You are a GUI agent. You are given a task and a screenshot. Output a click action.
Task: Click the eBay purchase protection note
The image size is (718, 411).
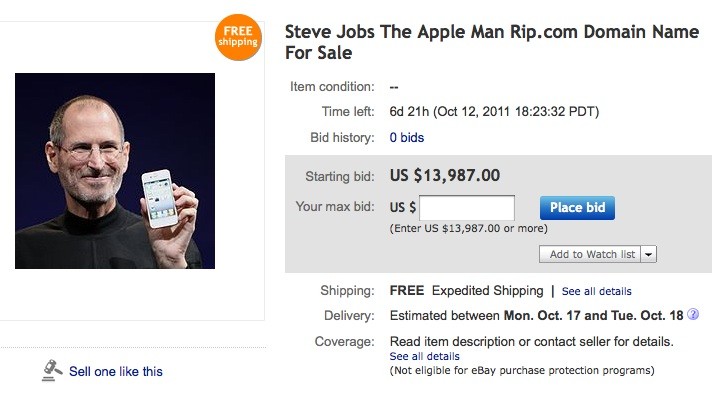click(x=521, y=371)
